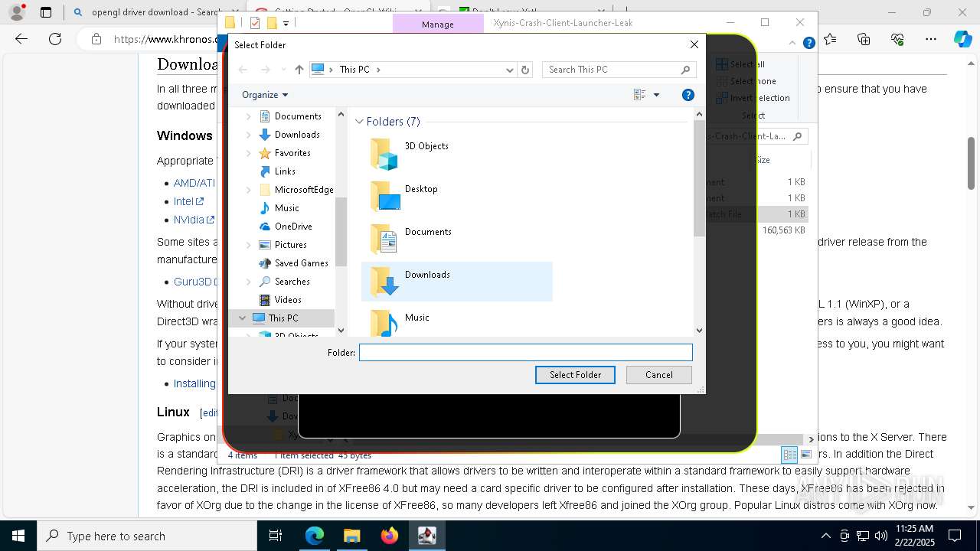Open File Explorer from the taskbar
The height and width of the screenshot is (551, 980).
coord(352,536)
